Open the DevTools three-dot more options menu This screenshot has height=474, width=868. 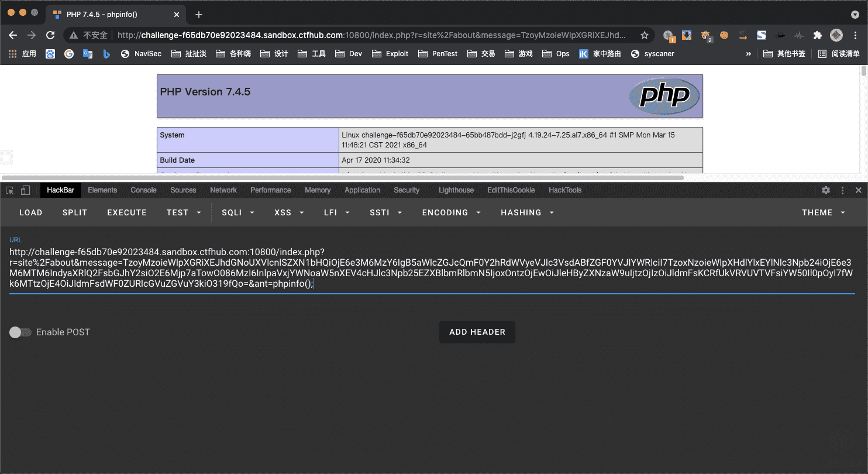point(842,190)
